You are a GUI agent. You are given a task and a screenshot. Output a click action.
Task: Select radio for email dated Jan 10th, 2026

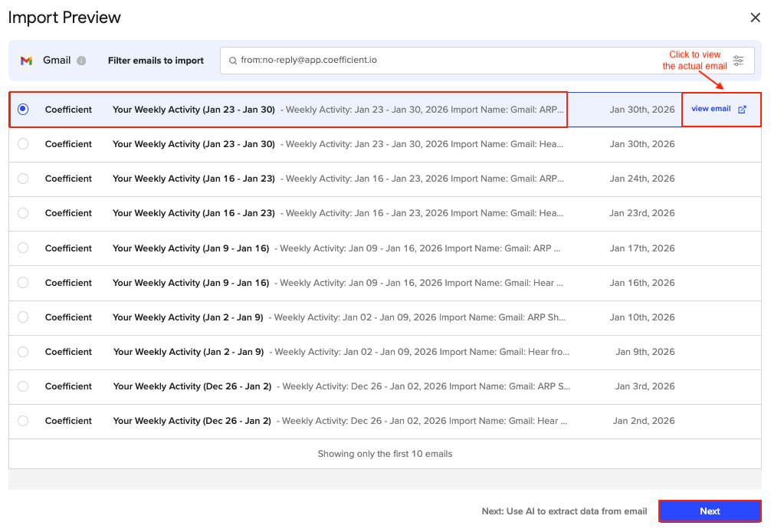coord(23,317)
